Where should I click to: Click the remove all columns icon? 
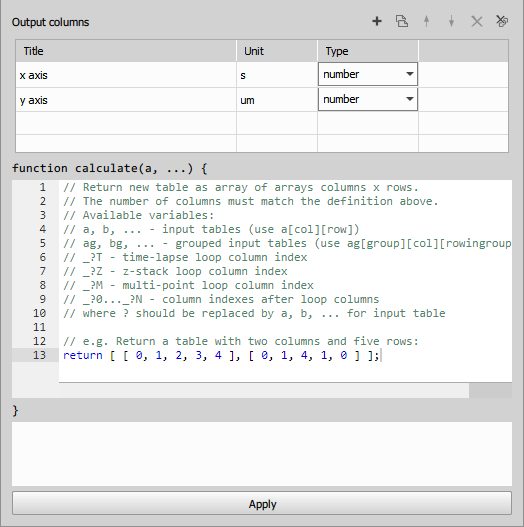coord(502,21)
